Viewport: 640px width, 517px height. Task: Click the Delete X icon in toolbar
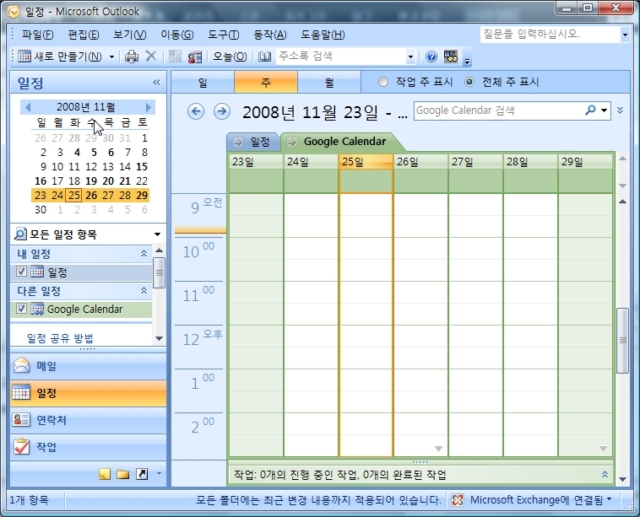(x=151, y=56)
